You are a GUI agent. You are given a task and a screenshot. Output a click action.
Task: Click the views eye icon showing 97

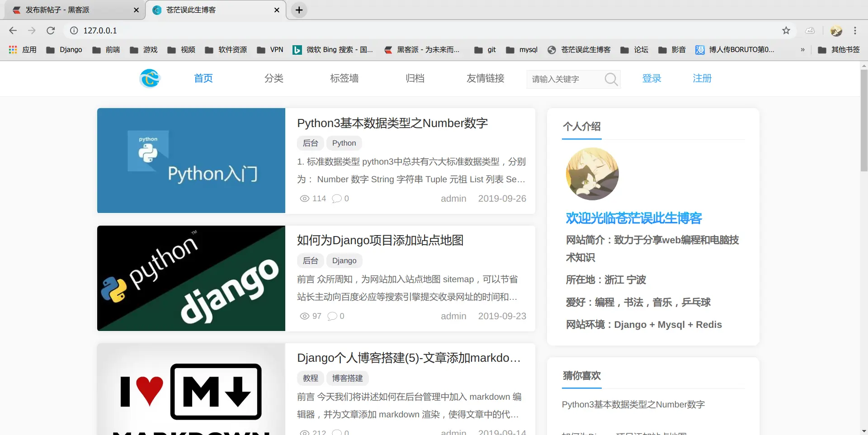point(305,316)
